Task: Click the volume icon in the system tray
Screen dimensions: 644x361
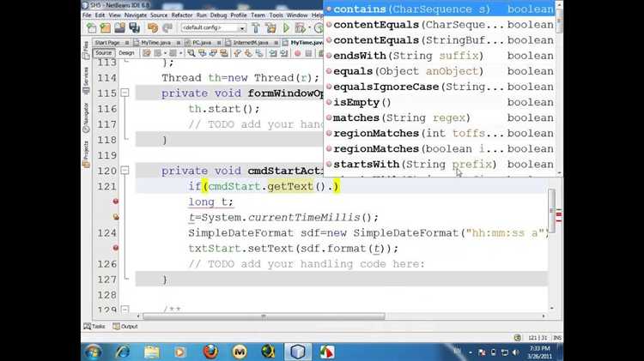Action: 516,352
